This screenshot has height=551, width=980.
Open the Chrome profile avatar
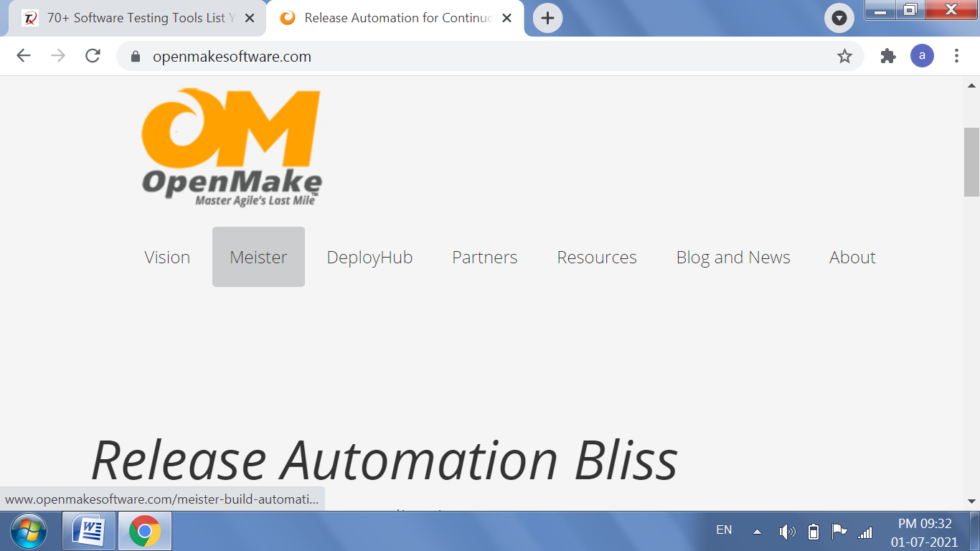[922, 56]
